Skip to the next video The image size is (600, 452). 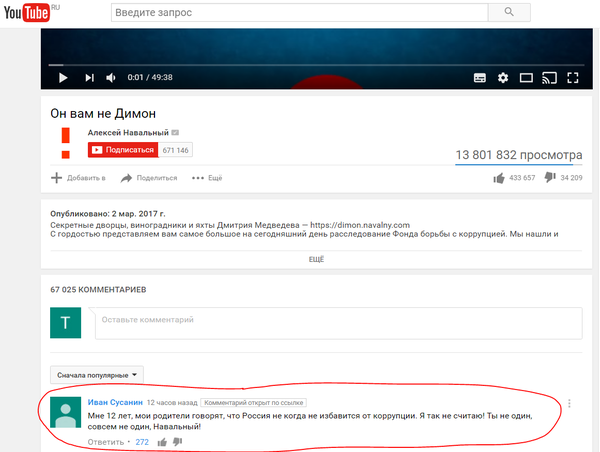[x=88, y=77]
